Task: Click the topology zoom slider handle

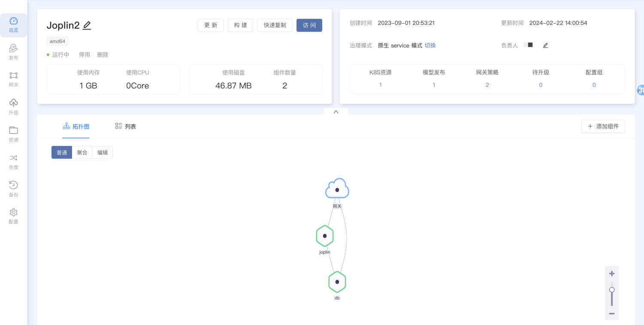Action: coord(612,290)
